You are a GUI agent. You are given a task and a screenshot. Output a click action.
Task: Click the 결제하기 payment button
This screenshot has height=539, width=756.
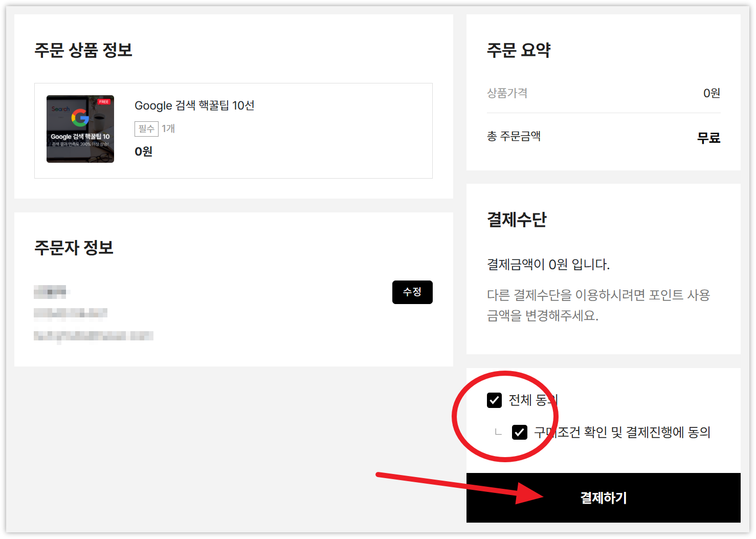[x=604, y=498]
